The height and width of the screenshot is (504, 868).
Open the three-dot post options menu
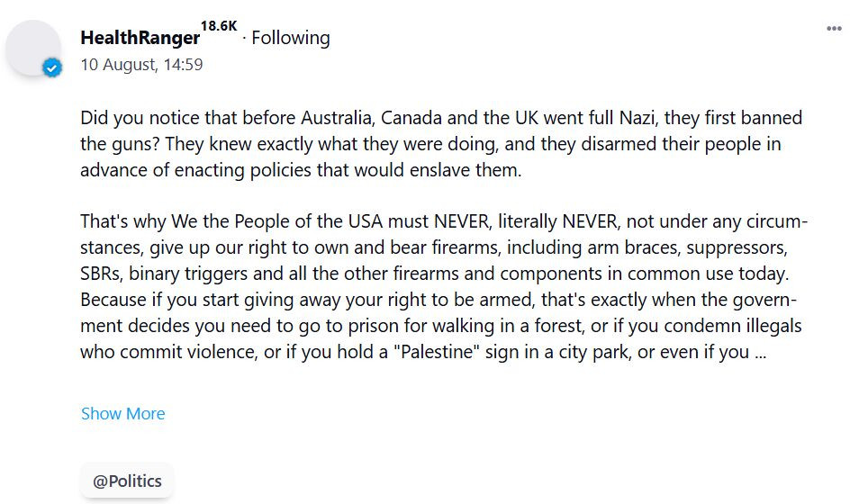point(834,28)
